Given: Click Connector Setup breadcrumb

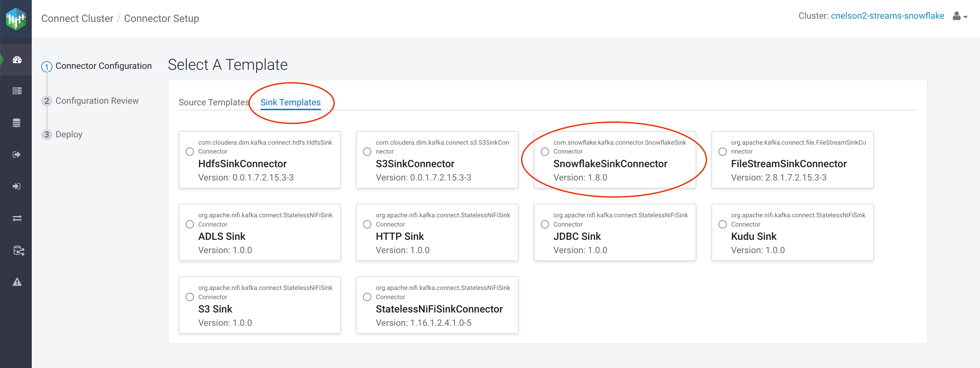Looking at the screenshot, I should (161, 18).
